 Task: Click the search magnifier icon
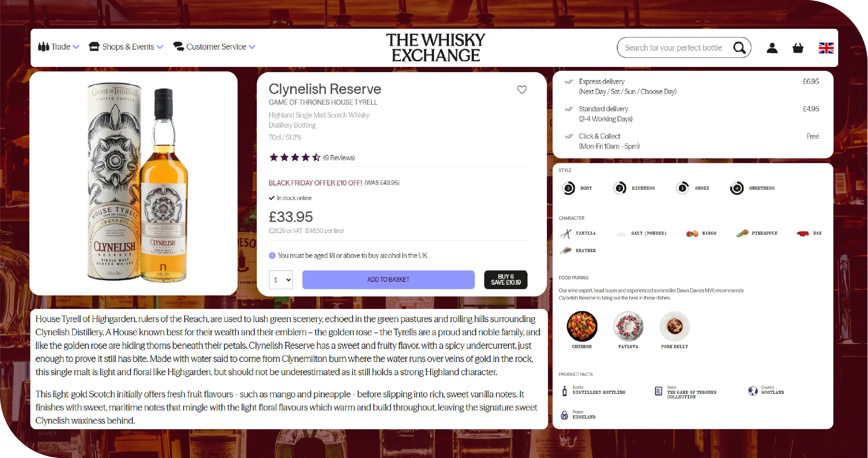tap(739, 47)
